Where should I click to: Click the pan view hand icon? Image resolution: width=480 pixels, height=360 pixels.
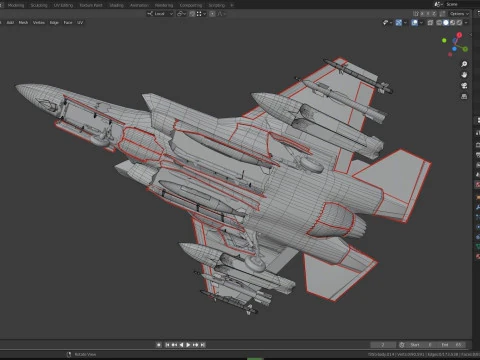click(464, 75)
